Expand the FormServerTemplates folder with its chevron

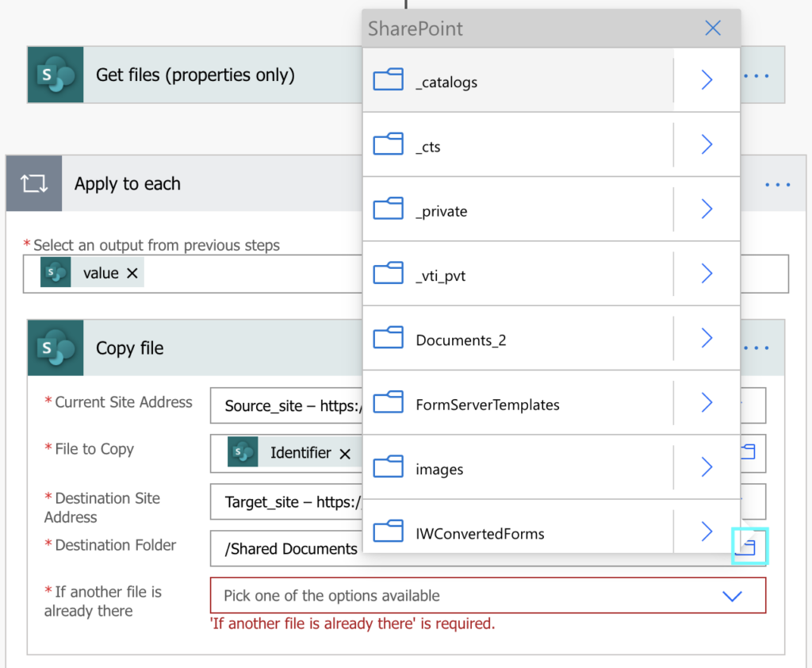pyautogui.click(x=707, y=402)
